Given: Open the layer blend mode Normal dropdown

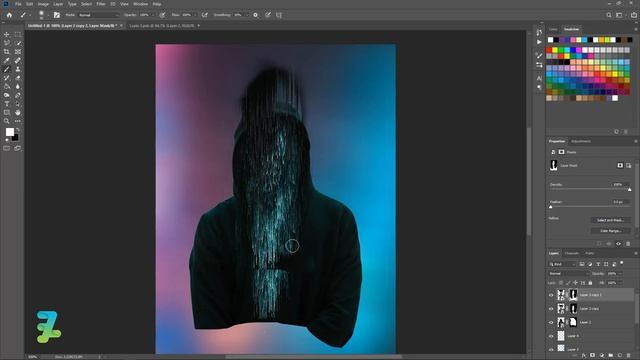Looking at the screenshot, I should tap(568, 273).
